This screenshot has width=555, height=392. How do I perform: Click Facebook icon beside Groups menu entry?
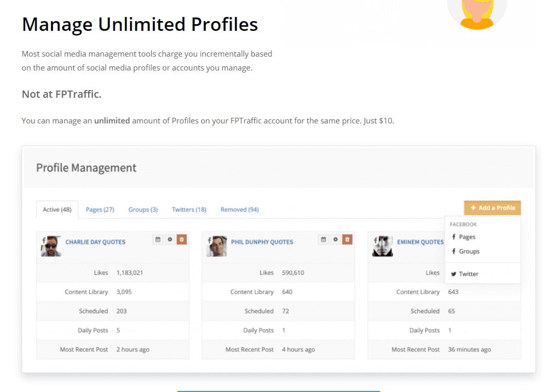pyautogui.click(x=454, y=251)
